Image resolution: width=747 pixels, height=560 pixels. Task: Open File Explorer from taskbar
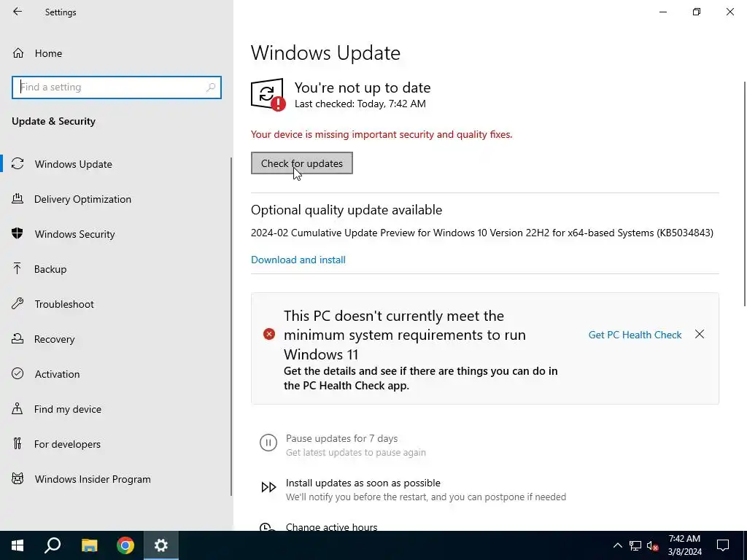coord(89,545)
